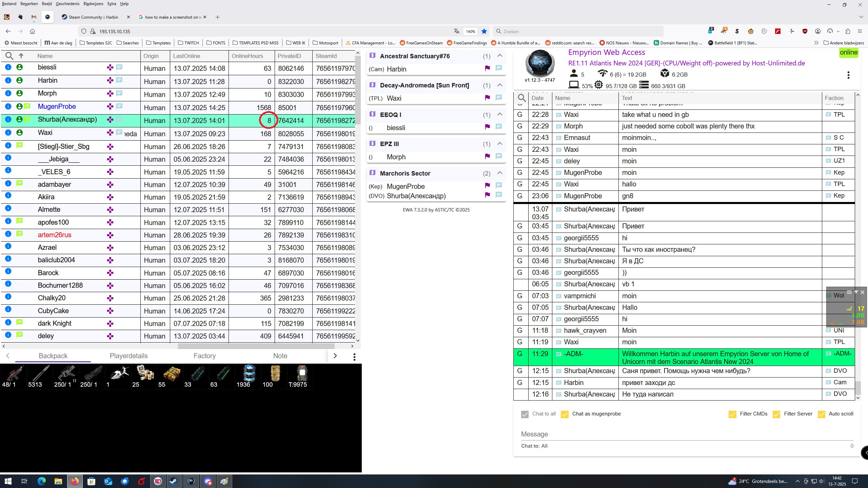Collapse the Ancestral Sanctuary#76 playfield group
This screenshot has width=868, height=488.
click(499, 56)
